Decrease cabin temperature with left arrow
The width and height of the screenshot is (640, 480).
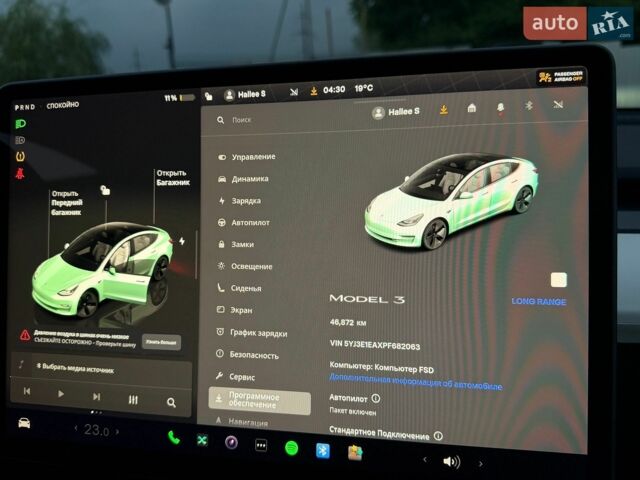[x=76, y=428]
